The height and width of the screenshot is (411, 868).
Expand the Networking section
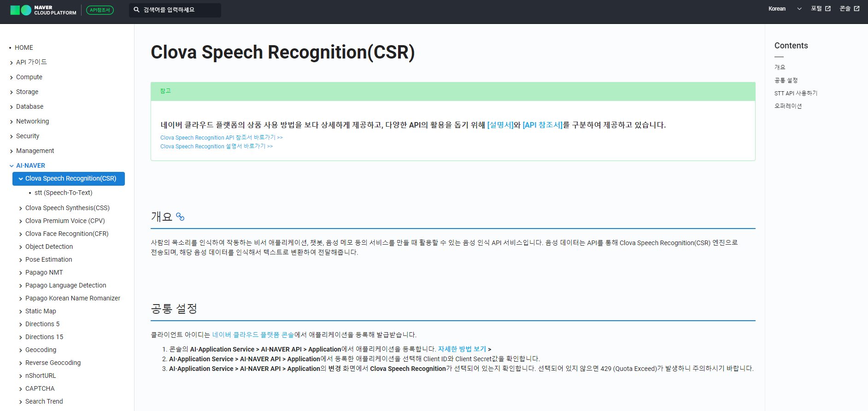[32, 121]
